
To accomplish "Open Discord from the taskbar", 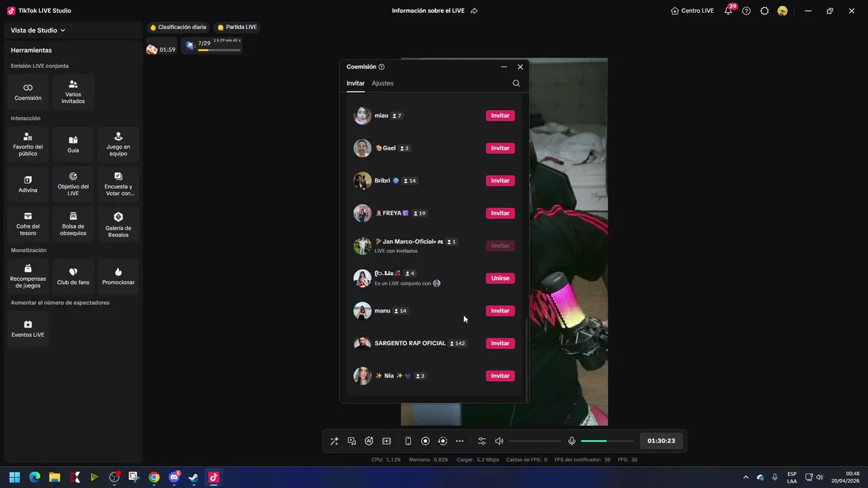I will click(174, 477).
